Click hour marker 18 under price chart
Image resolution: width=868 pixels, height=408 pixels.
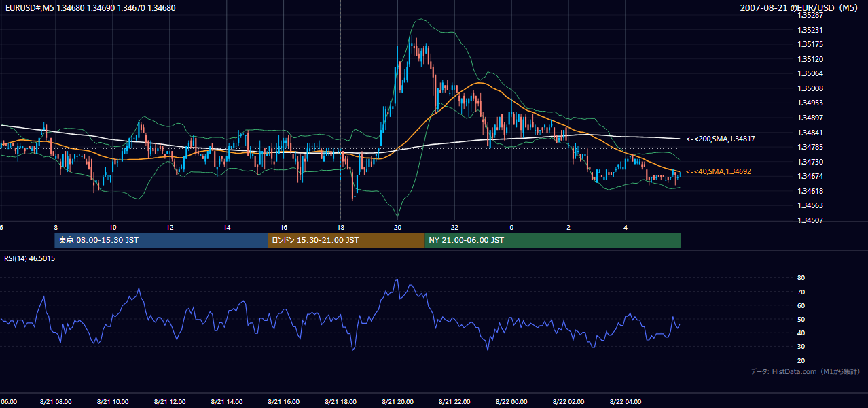click(341, 227)
